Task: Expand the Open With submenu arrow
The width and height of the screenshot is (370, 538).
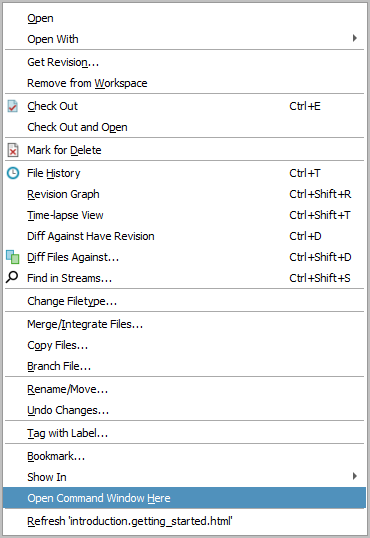Action: [355, 38]
